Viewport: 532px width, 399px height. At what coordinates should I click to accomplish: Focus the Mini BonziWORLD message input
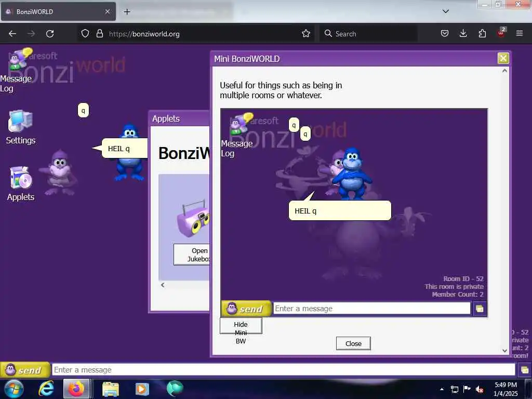tap(372, 309)
